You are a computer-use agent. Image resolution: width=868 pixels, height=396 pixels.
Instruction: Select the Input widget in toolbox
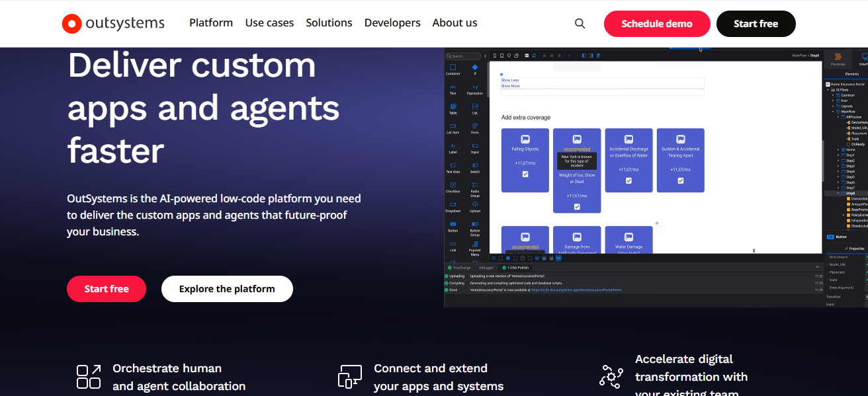click(475, 147)
